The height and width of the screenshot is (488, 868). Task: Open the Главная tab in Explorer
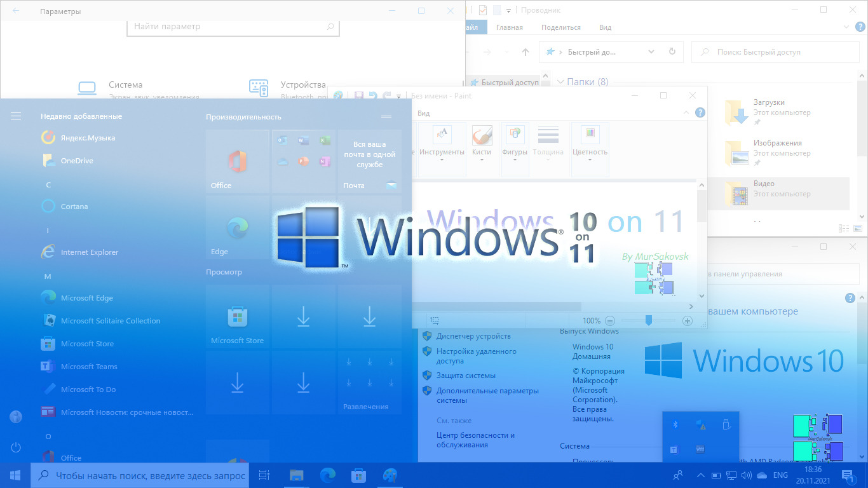pyautogui.click(x=509, y=27)
